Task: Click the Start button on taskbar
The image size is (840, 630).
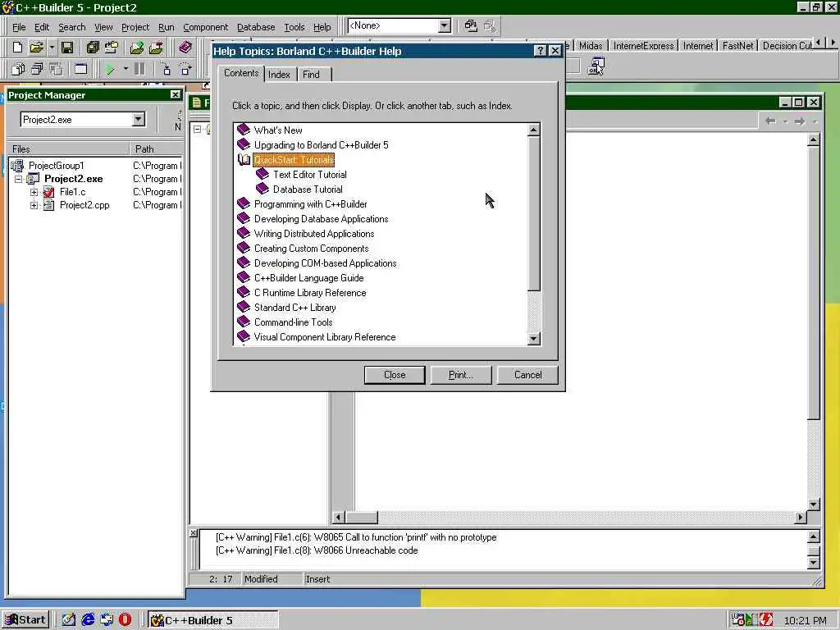Action: tap(25, 620)
